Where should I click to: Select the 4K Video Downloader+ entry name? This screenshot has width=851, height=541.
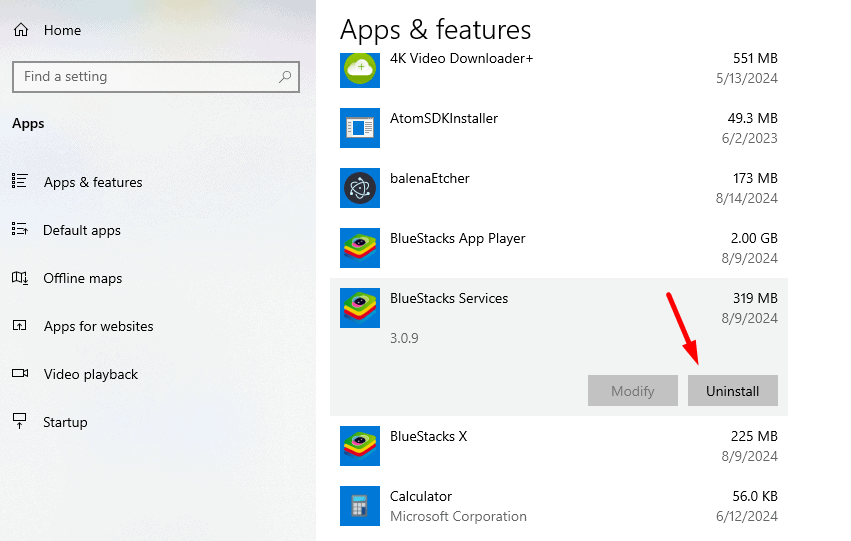point(461,59)
